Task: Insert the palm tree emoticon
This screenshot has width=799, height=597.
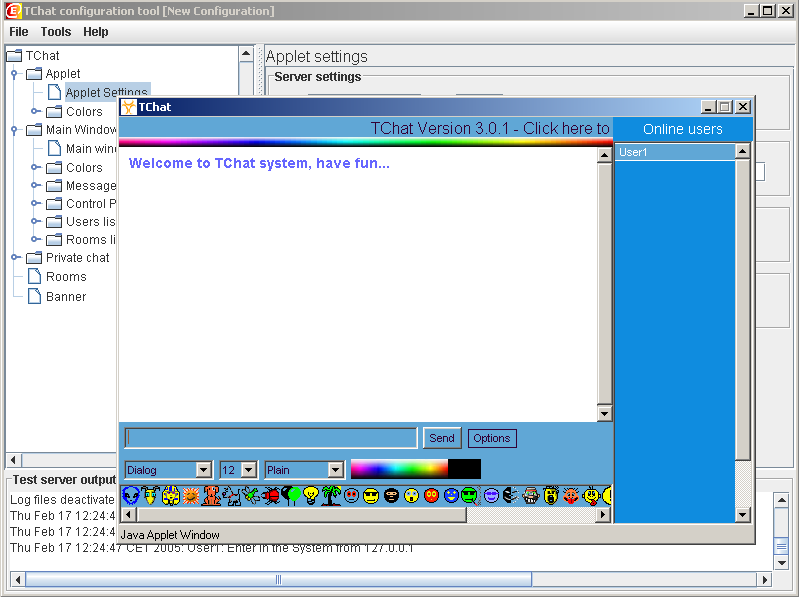Action: click(331, 495)
